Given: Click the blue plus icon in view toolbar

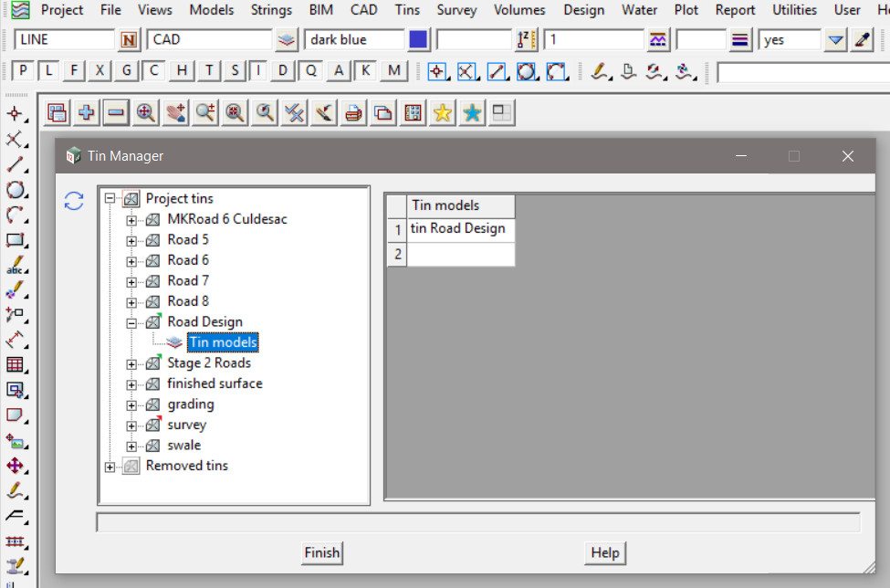Looking at the screenshot, I should [x=87, y=113].
